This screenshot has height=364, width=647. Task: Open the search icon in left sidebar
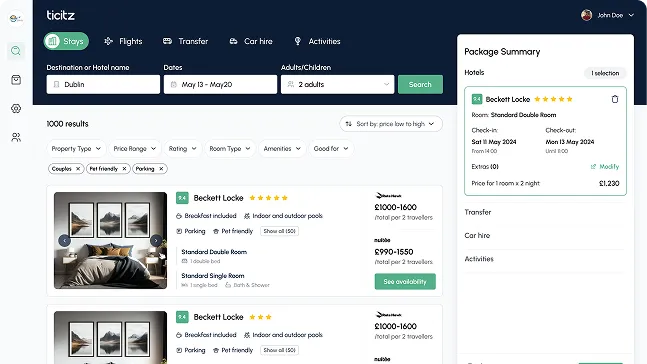click(16, 51)
